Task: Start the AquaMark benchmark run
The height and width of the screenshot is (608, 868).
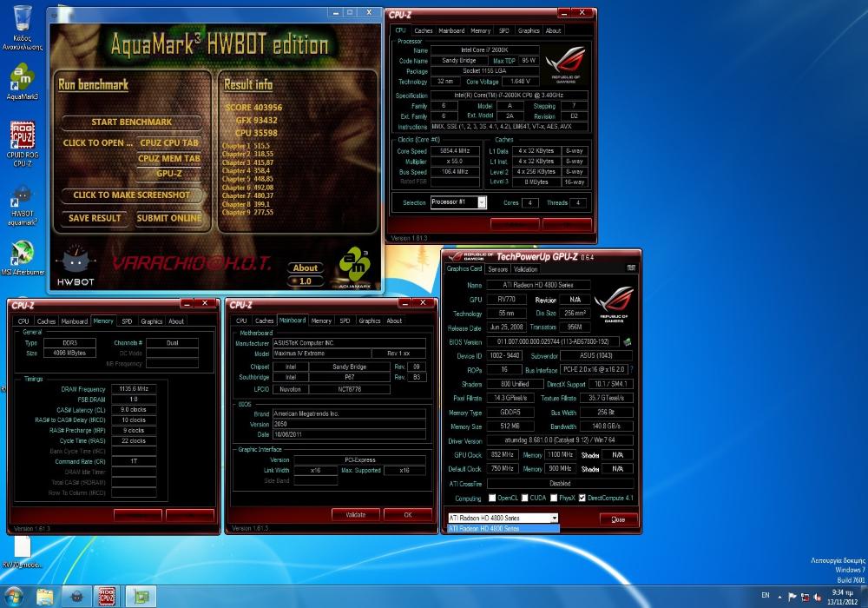Action: 131,122
